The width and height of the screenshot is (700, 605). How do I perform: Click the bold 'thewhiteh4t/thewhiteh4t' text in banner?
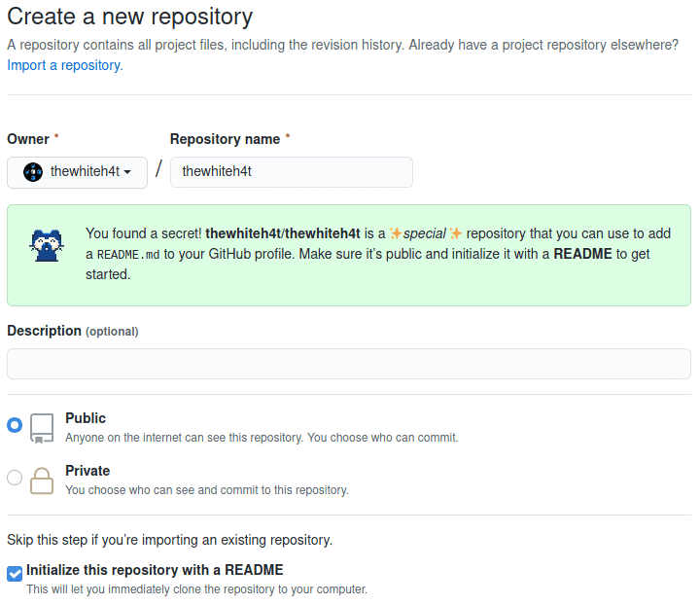(283, 233)
